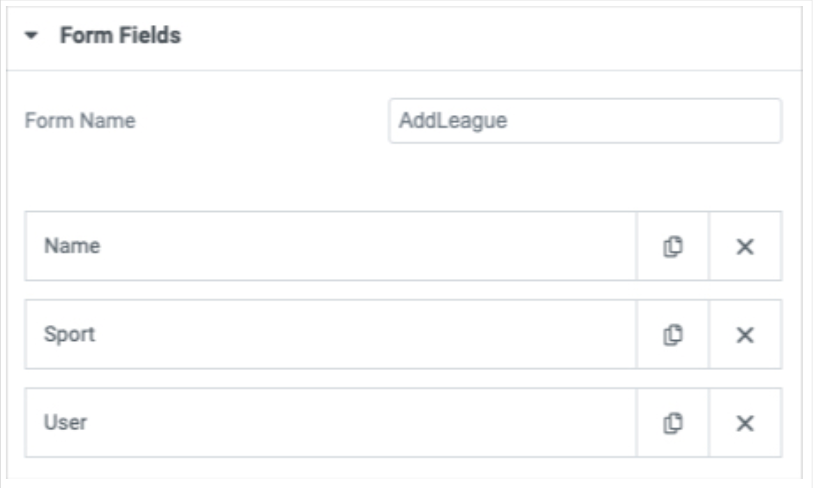Collapse the Form Fields section arrow

point(31,35)
